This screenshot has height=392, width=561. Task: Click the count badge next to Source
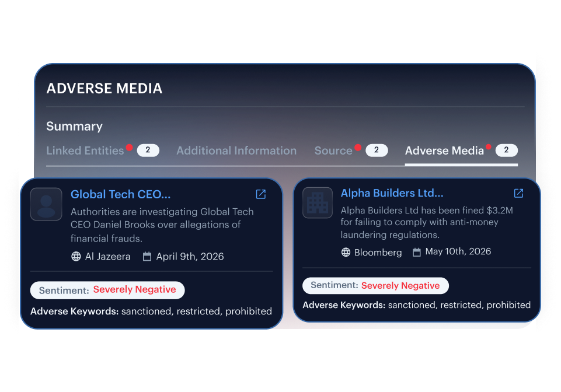[377, 150]
